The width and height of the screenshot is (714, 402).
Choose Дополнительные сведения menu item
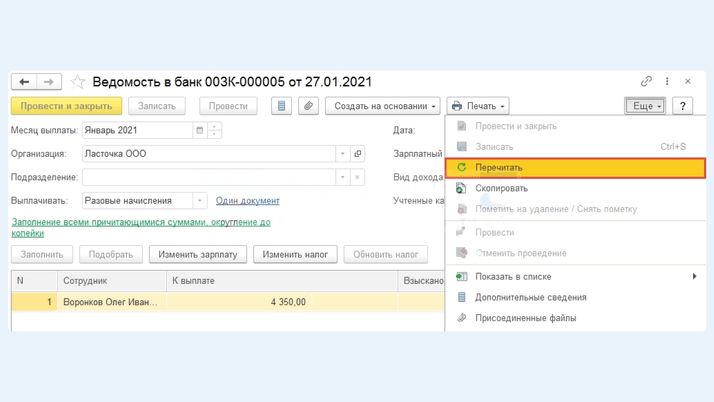tap(576, 297)
